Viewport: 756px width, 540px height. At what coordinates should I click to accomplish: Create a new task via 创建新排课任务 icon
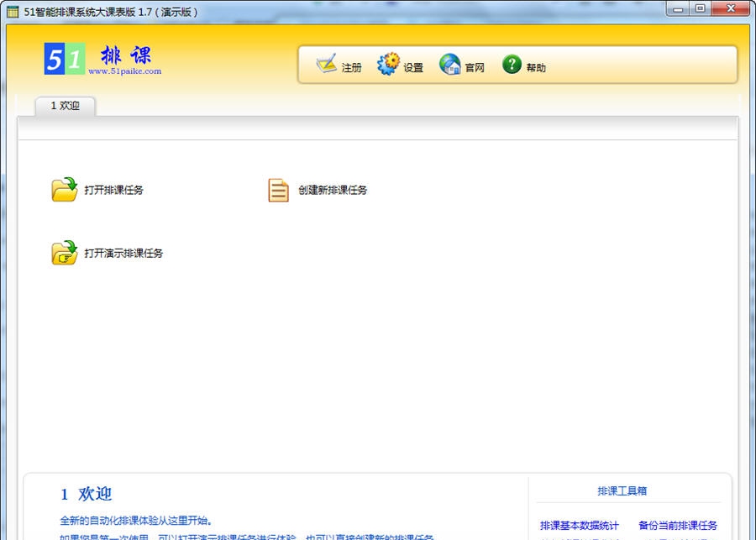tap(278, 189)
